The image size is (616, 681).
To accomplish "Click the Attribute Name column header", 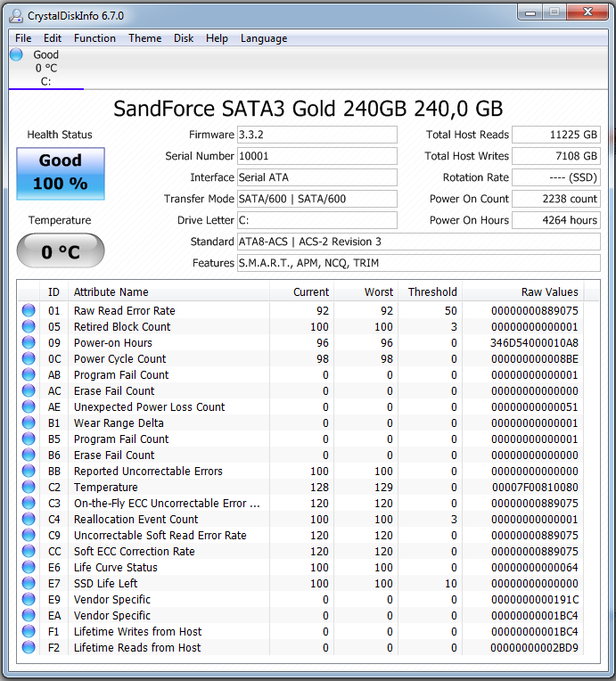I will (168, 291).
